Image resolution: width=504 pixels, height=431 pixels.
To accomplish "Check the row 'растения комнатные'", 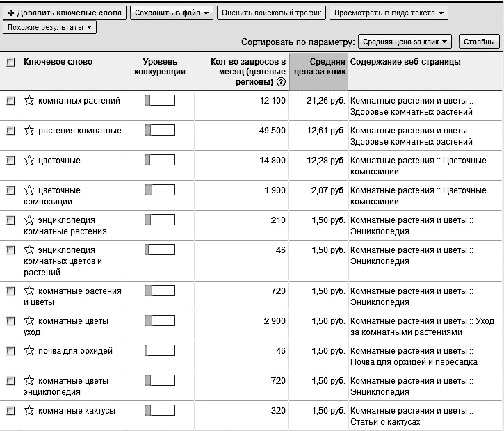I will pyautogui.click(x=10, y=131).
